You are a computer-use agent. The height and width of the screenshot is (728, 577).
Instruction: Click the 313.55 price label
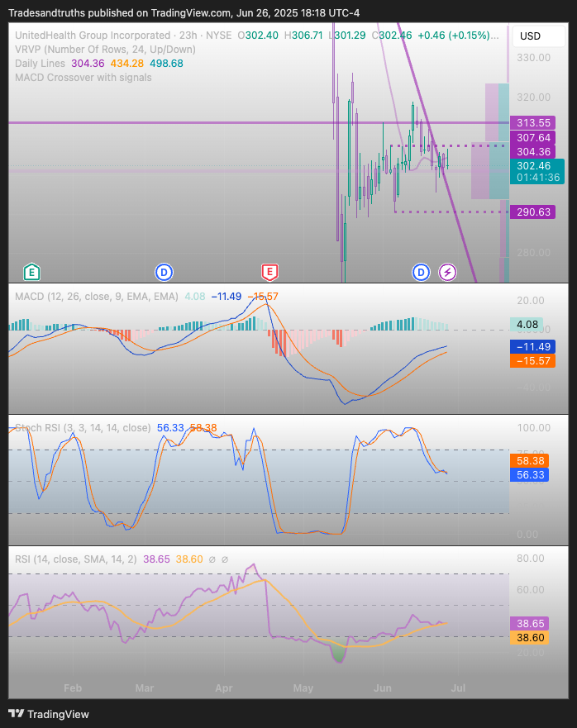point(533,123)
